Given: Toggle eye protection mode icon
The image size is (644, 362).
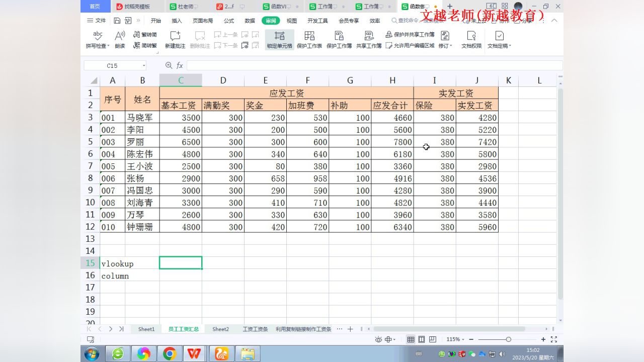Looking at the screenshot, I should [378, 340].
